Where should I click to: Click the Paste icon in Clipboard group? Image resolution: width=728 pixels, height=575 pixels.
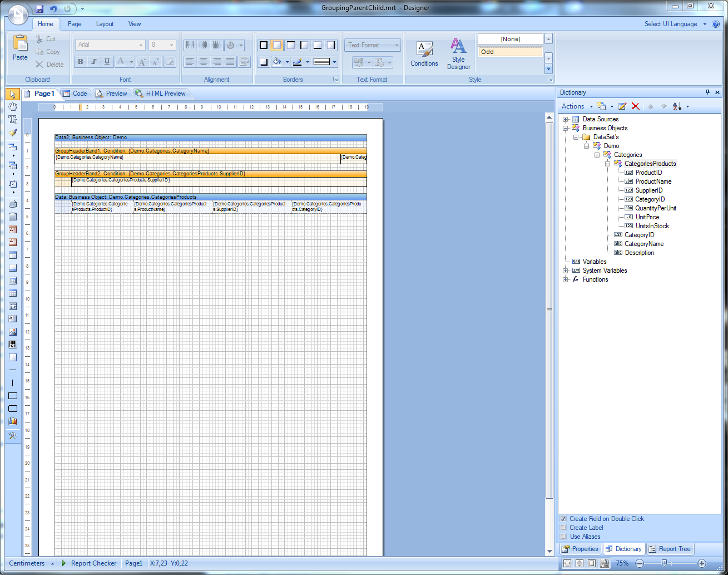click(x=20, y=47)
